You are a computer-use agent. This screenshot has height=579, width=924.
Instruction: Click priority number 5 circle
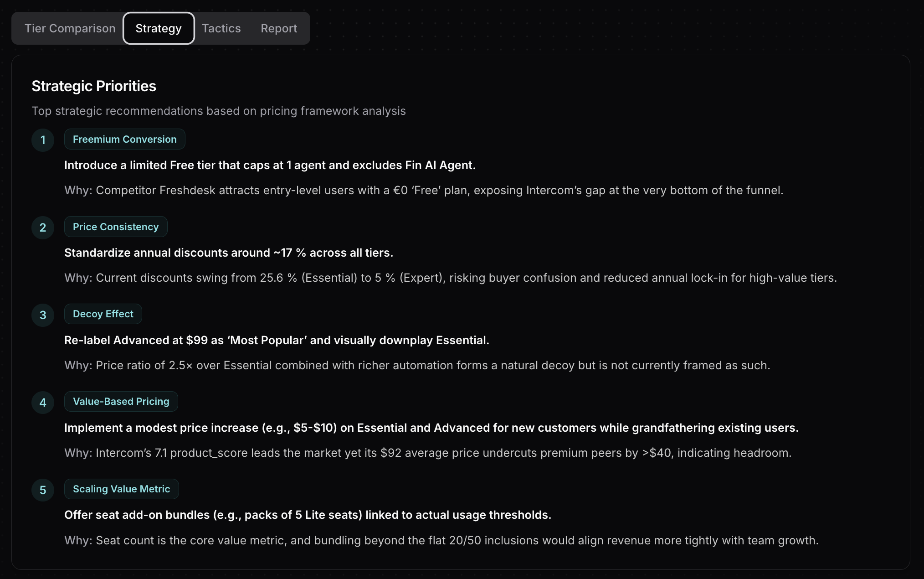pyautogui.click(x=42, y=490)
